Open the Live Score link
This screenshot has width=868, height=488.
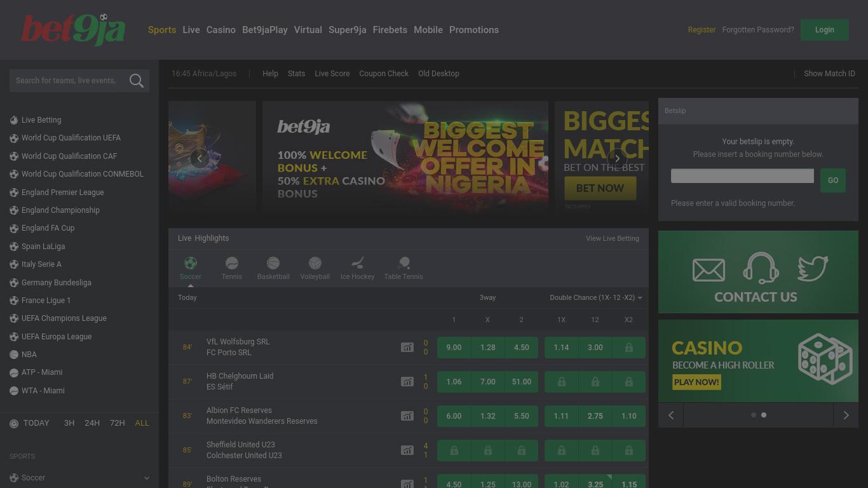coord(332,74)
